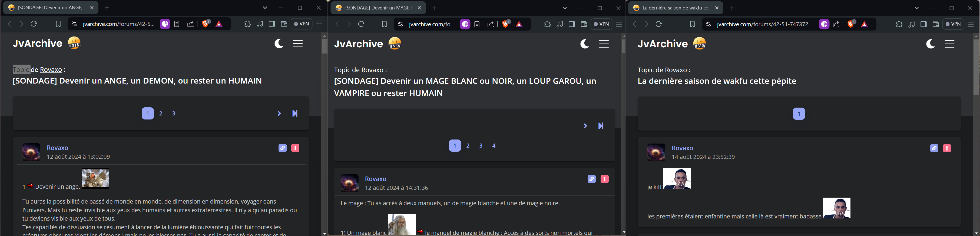Click address bar in right browser window
980x236 pixels.
coord(765,24)
